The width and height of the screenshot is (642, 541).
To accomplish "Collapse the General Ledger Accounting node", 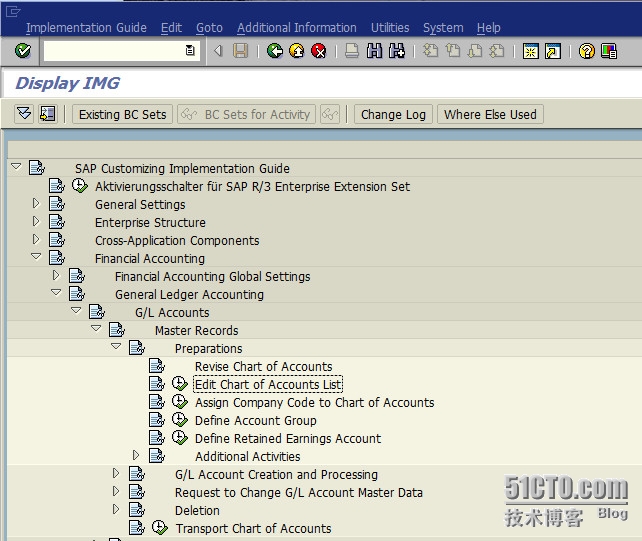I will click(56, 293).
